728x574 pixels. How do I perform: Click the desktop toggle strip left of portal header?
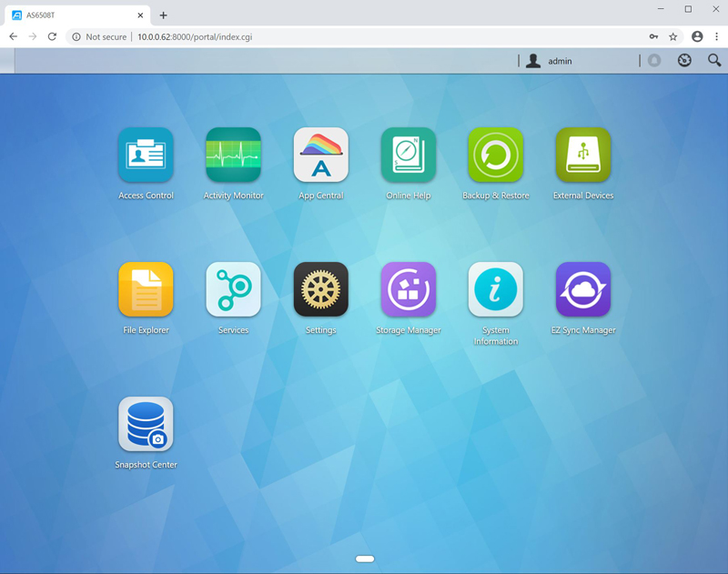click(x=7, y=60)
